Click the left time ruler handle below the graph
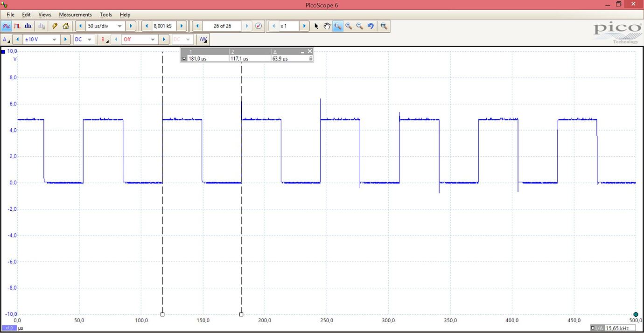644x333 pixels. click(x=162, y=314)
